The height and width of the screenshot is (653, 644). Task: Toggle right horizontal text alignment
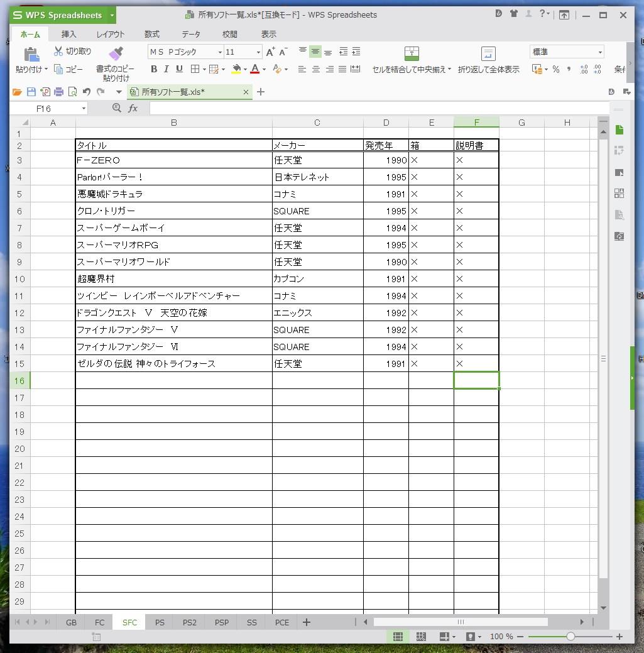pos(329,69)
